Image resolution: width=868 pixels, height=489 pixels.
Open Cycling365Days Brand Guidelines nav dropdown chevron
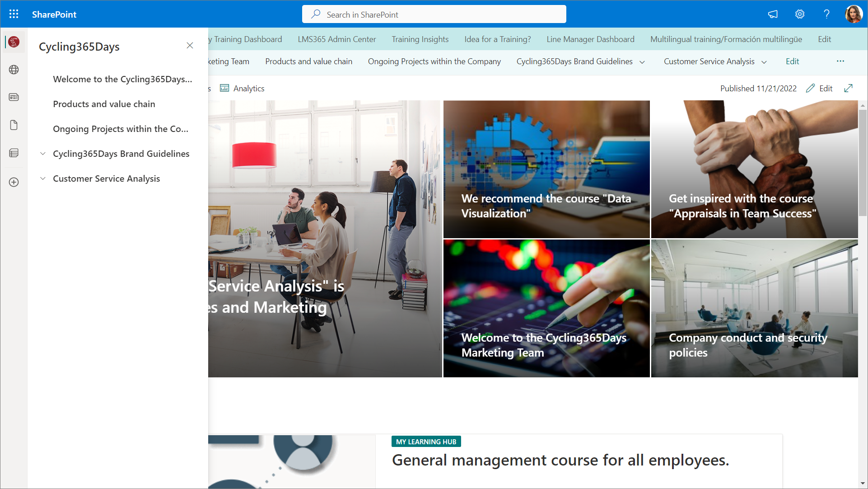[642, 62]
